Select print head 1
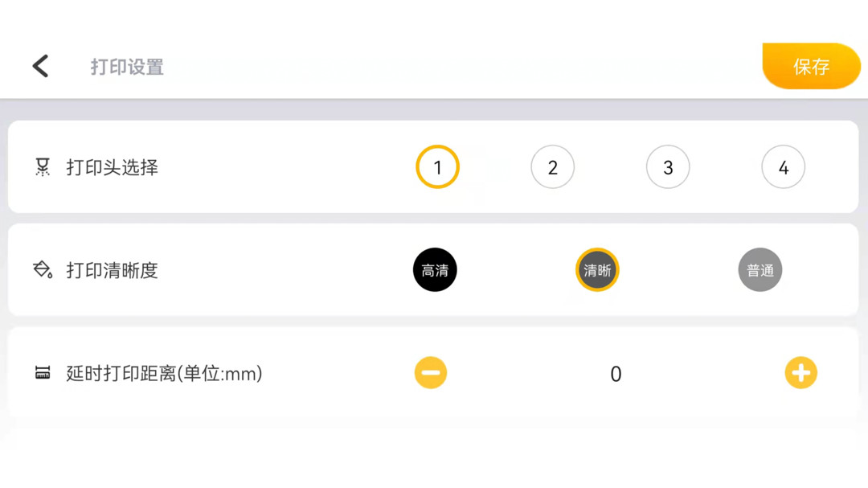The height and width of the screenshot is (488, 868). pos(437,167)
